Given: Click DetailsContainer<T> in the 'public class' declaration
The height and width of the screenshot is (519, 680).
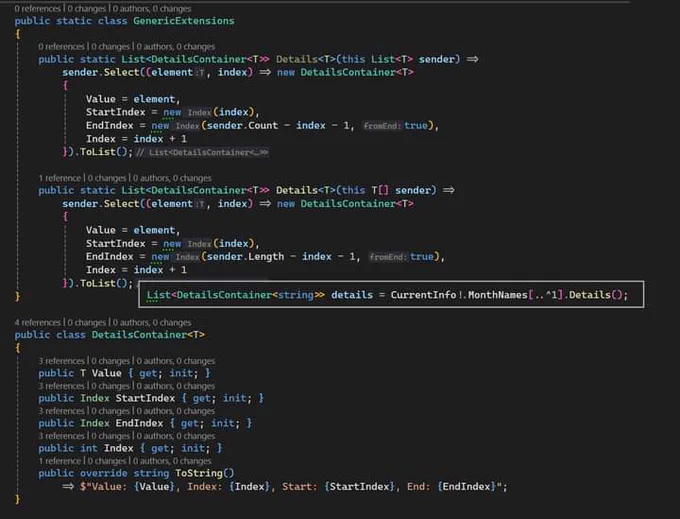Looking at the screenshot, I should (148, 335).
